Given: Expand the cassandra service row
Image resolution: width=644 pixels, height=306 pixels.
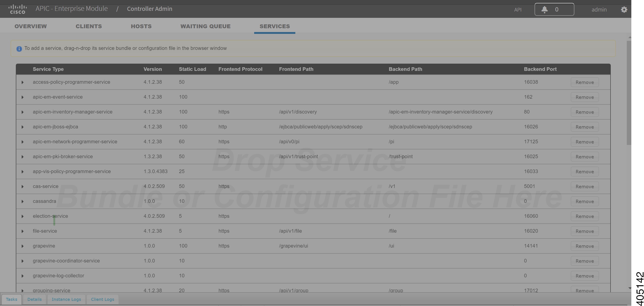Looking at the screenshot, I should (22, 201).
